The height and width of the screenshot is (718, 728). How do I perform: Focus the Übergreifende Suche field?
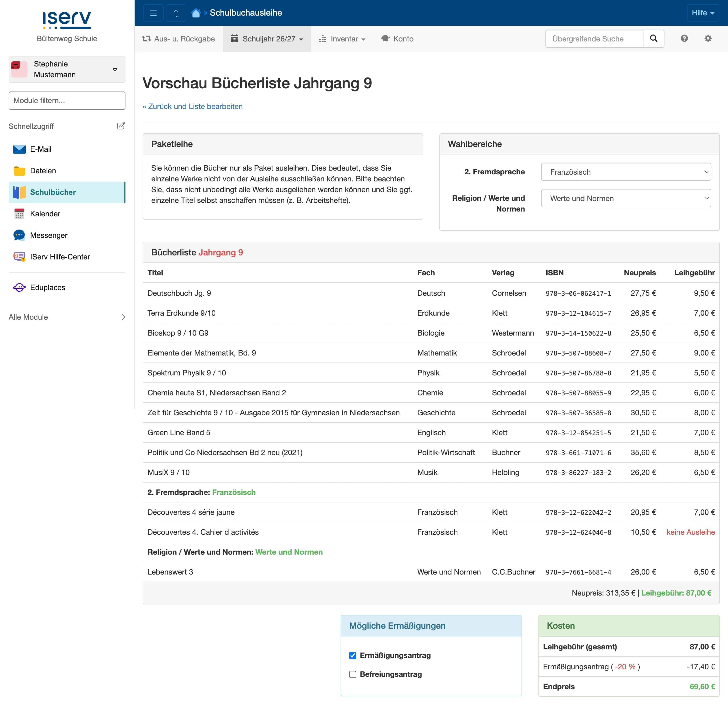click(x=594, y=39)
